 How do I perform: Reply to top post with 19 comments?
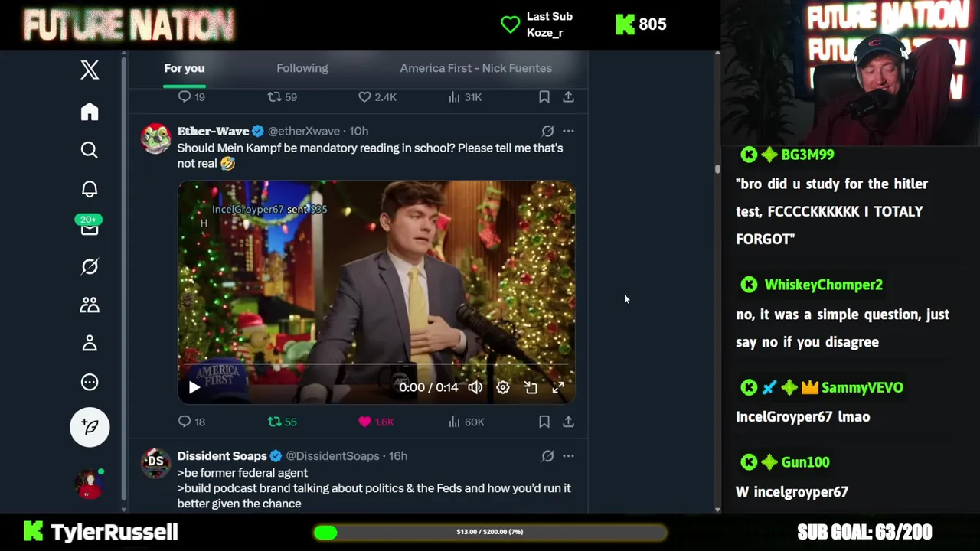[x=191, y=97]
